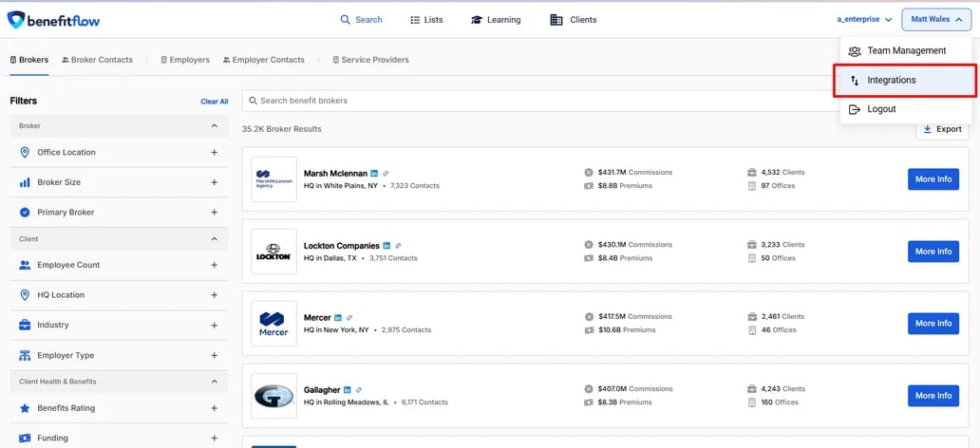980x448 pixels.
Task: Switch to the Brokers tab
Action: pyautogui.click(x=28, y=60)
